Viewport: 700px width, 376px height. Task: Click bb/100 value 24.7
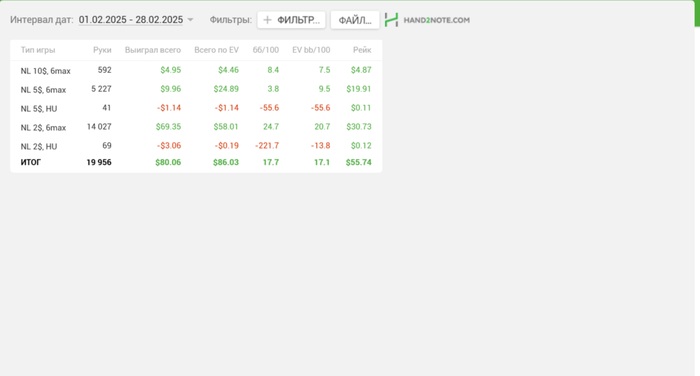[271, 127]
